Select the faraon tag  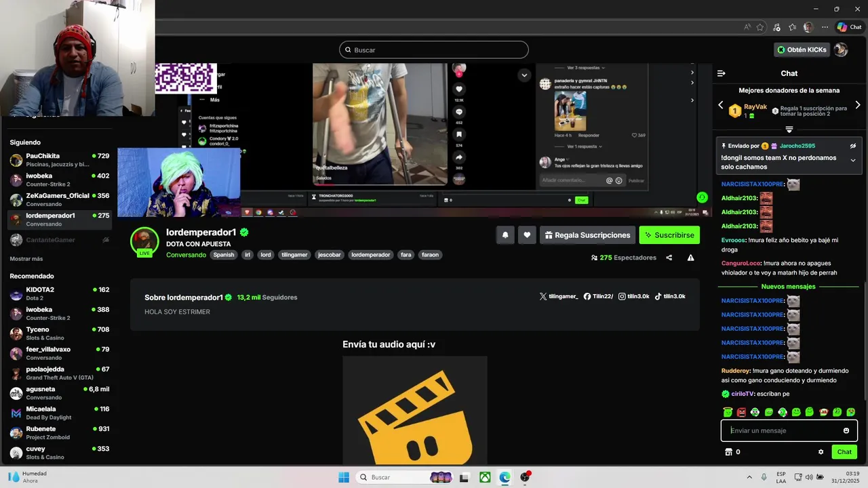430,255
